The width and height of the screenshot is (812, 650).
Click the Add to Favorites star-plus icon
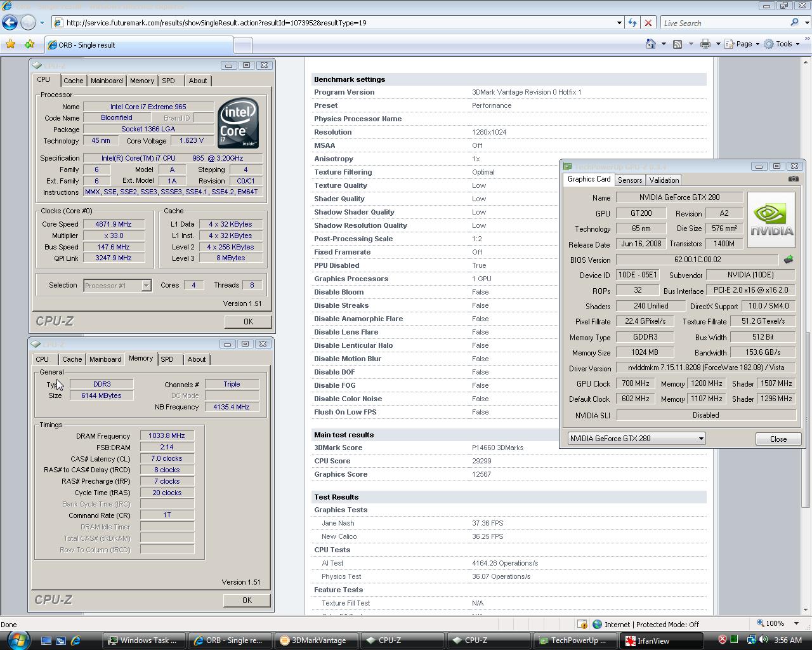pos(29,44)
